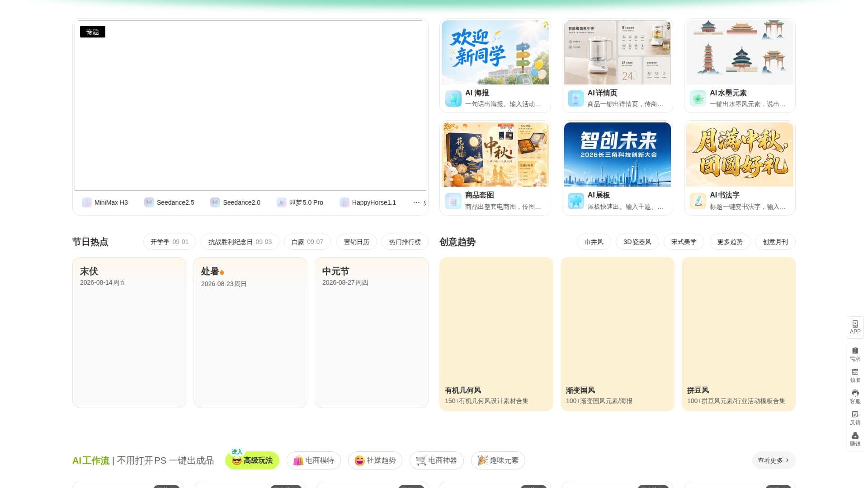Click the Seedance2.5 model icon

click(149, 202)
